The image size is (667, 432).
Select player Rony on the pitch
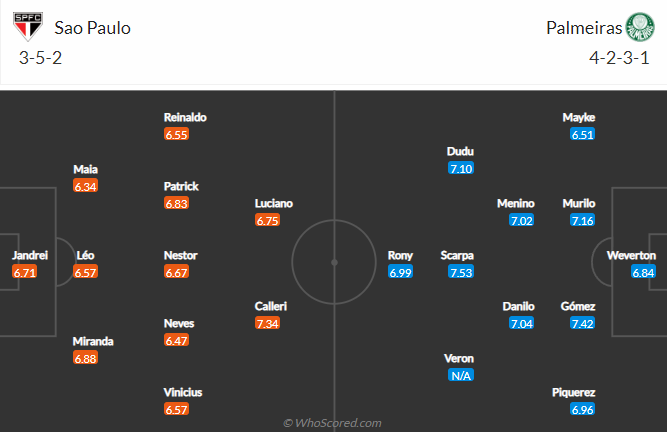point(400,255)
